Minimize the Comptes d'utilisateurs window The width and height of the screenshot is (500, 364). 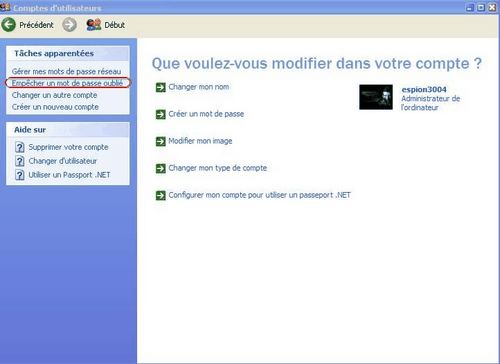click(x=470, y=8)
